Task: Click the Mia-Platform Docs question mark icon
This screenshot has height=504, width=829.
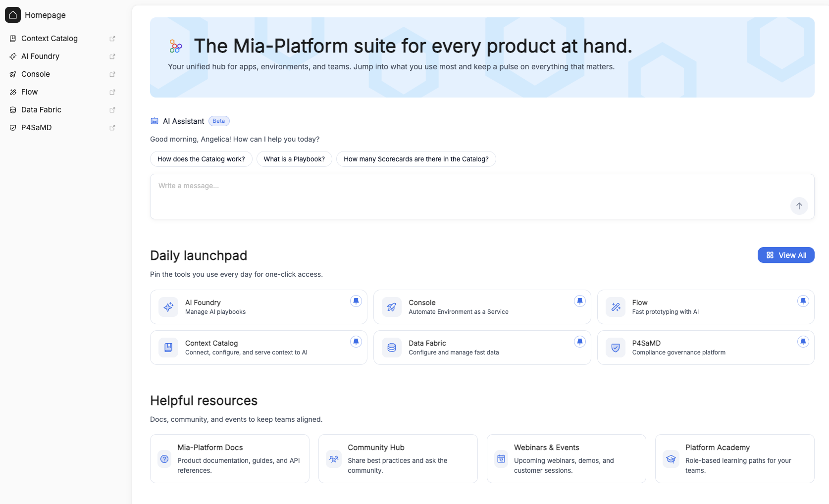Action: [164, 459]
